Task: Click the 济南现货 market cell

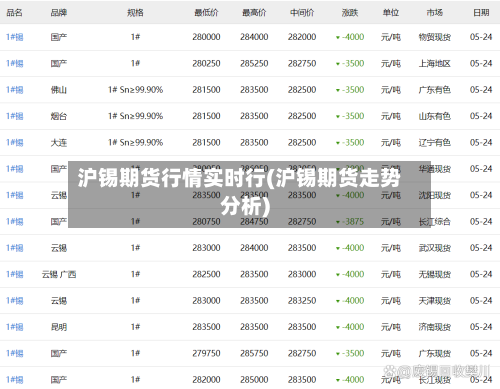Action: [435, 327]
